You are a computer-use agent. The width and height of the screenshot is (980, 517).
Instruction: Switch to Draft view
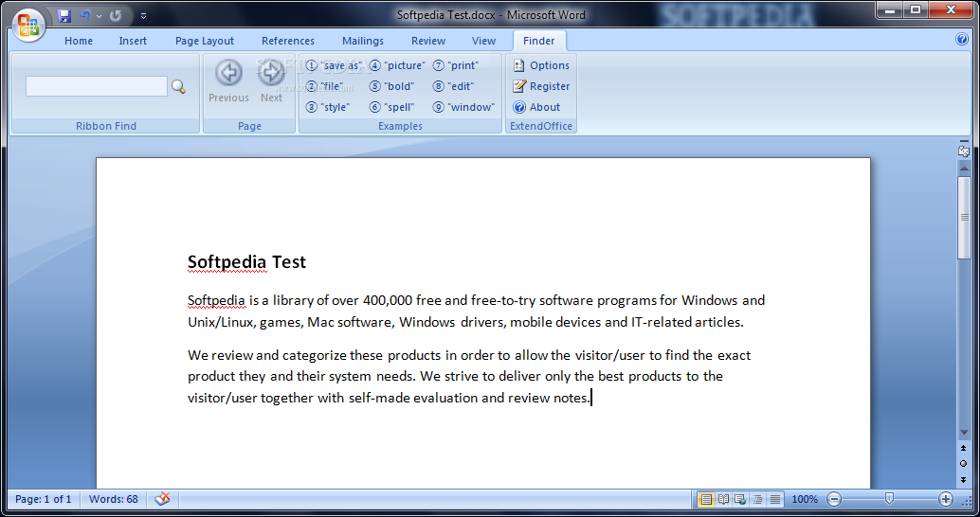(775, 499)
